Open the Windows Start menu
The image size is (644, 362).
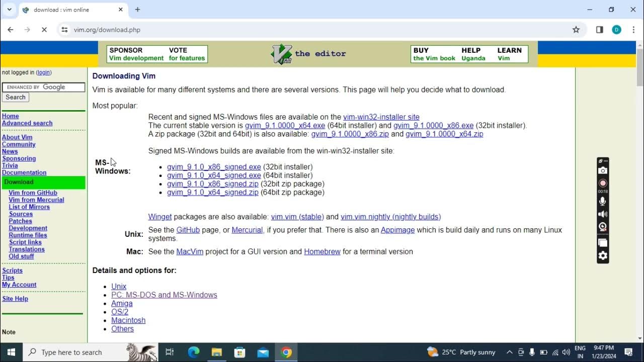(x=11, y=352)
